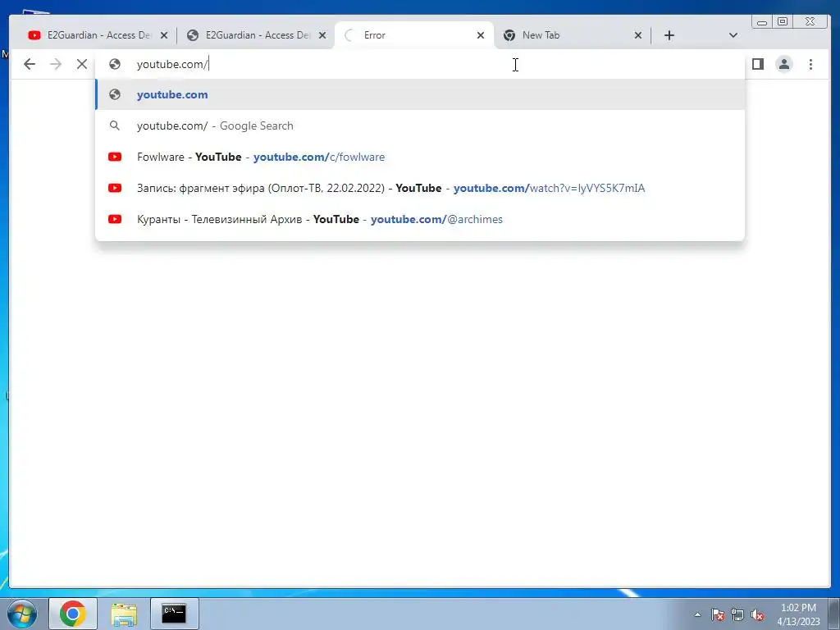
Task: Select the Error tab
Action: 414,35
